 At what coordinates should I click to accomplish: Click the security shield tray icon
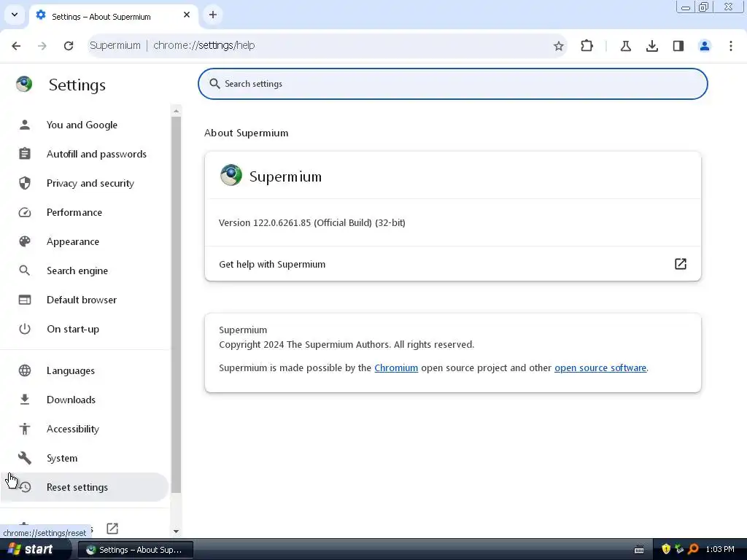click(666, 549)
